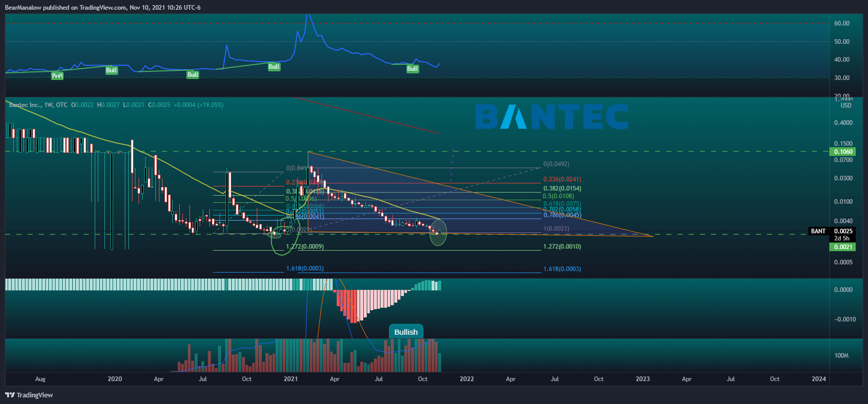Click the Fibonacci label 0.702(0.0058)
This screenshot has width=868, height=404.
(x=562, y=209)
